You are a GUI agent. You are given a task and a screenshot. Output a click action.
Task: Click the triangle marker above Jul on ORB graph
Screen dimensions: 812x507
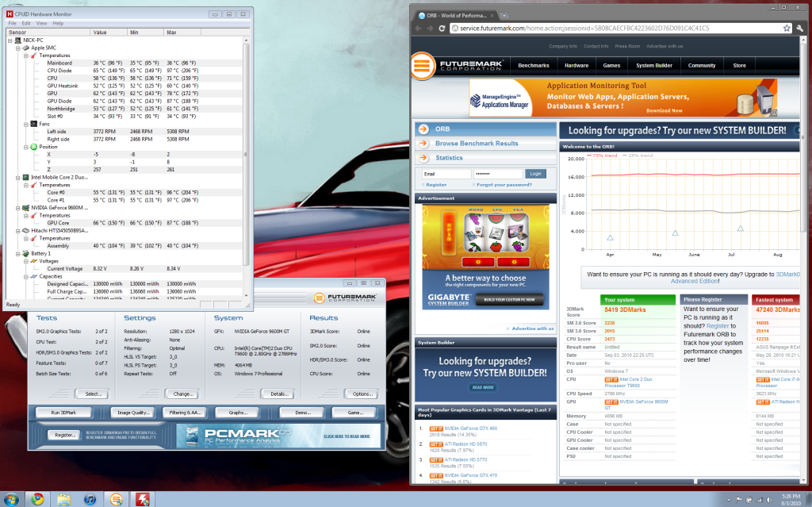[741, 229]
